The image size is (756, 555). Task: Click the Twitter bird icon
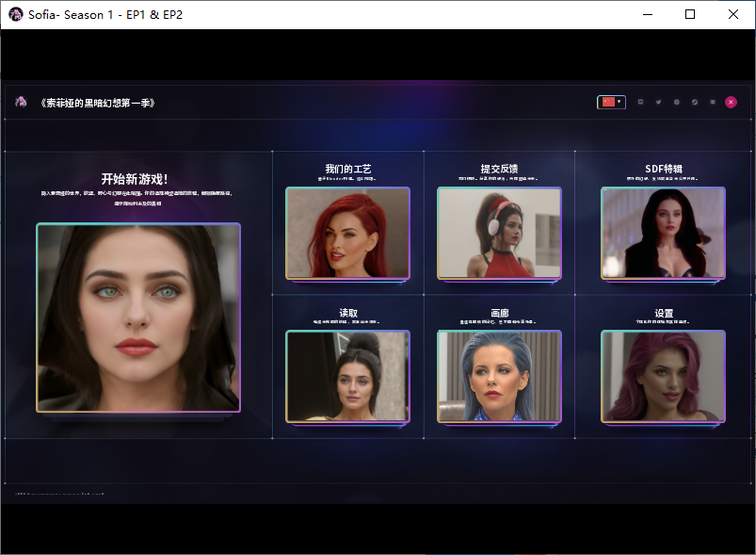(x=658, y=103)
